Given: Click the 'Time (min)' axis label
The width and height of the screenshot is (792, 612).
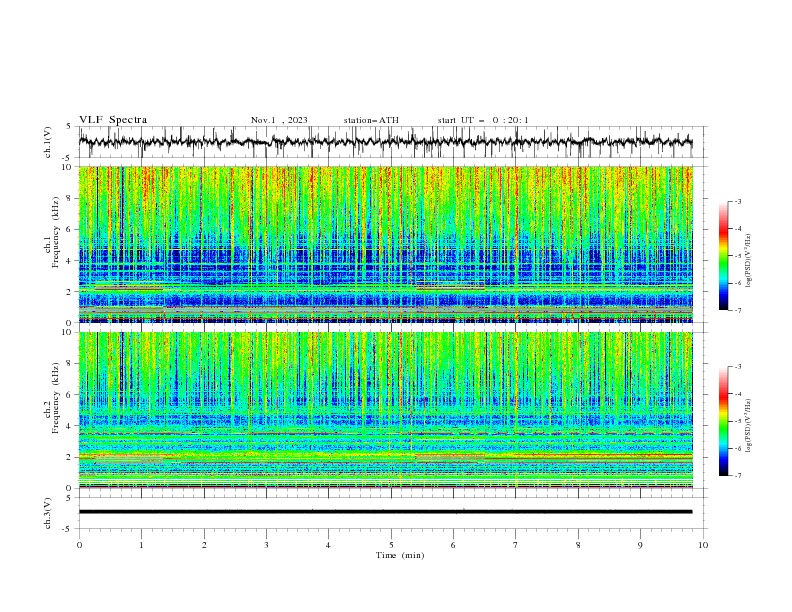Looking at the screenshot, I should tap(400, 555).
